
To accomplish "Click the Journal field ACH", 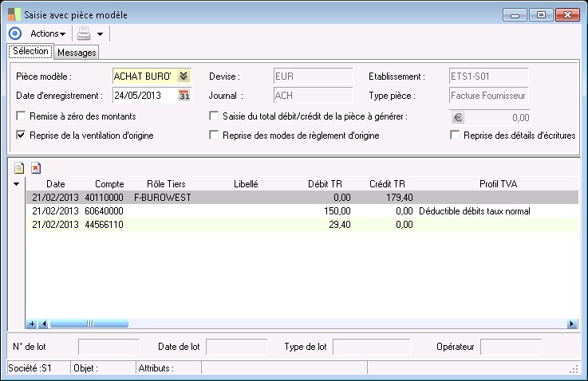I will [313, 96].
